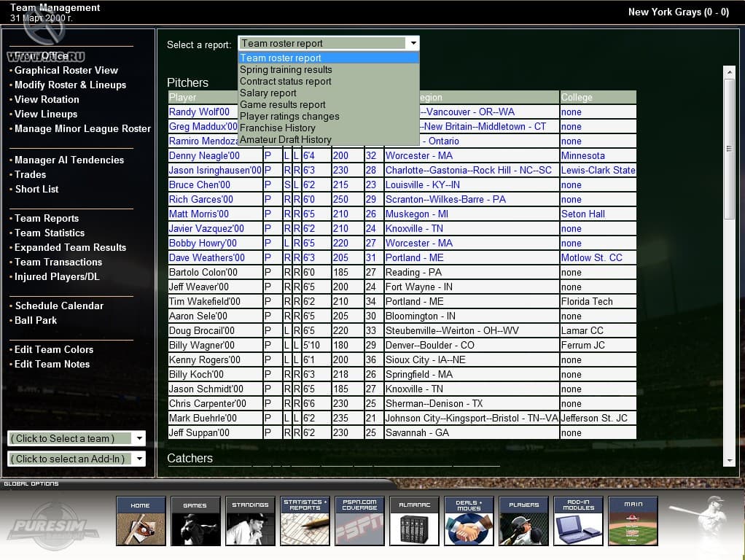Open Graphical Roster View

tap(66, 70)
